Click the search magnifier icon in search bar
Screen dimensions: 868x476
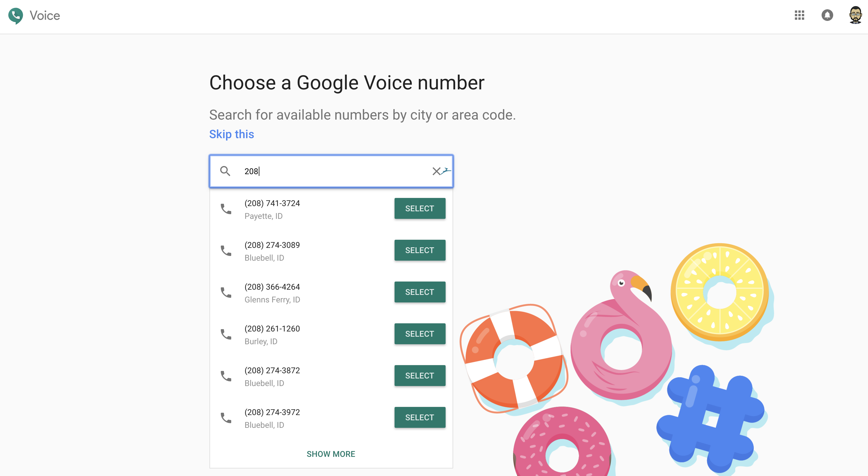(224, 171)
